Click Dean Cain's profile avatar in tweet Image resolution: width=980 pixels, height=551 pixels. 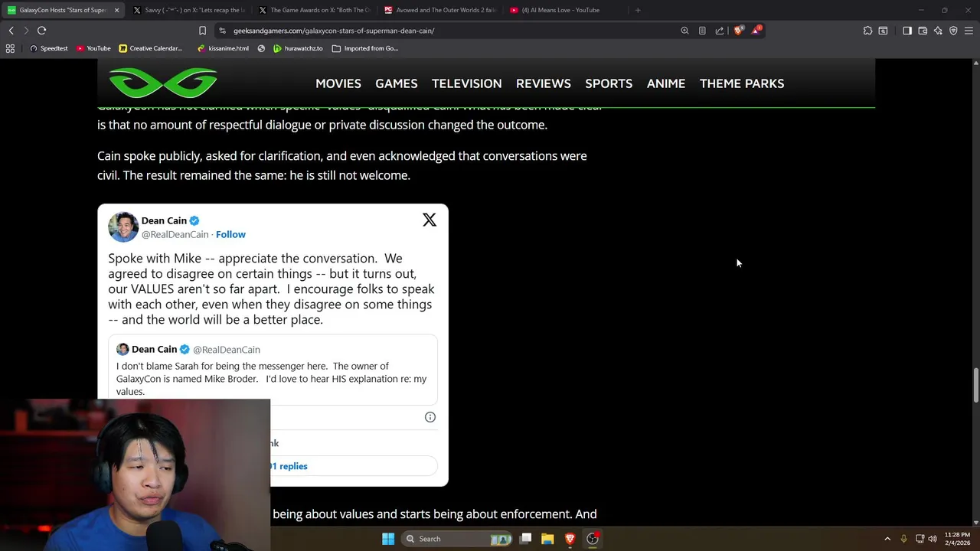(x=122, y=227)
